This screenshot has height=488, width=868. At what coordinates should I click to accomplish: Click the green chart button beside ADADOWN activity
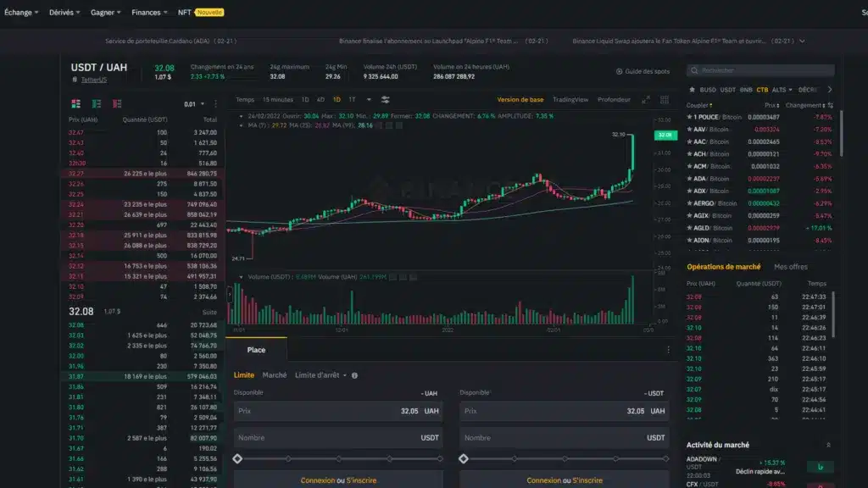[x=820, y=467]
